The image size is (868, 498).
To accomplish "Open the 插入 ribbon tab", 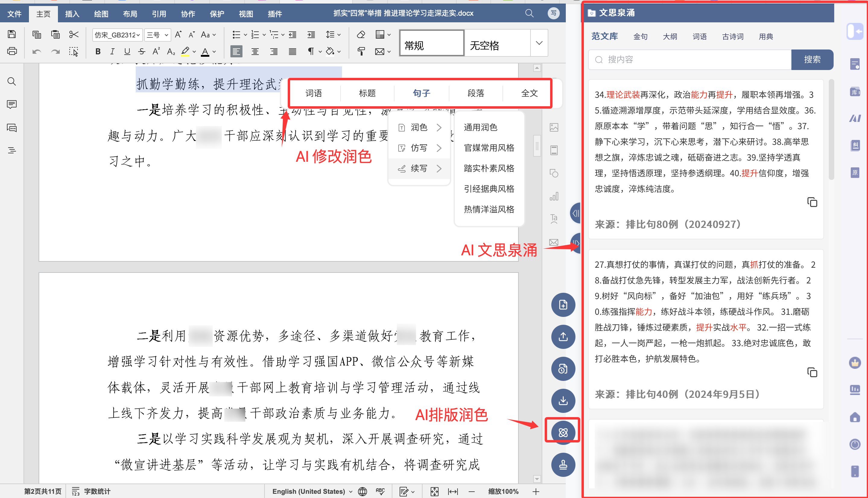I will tap(72, 14).
